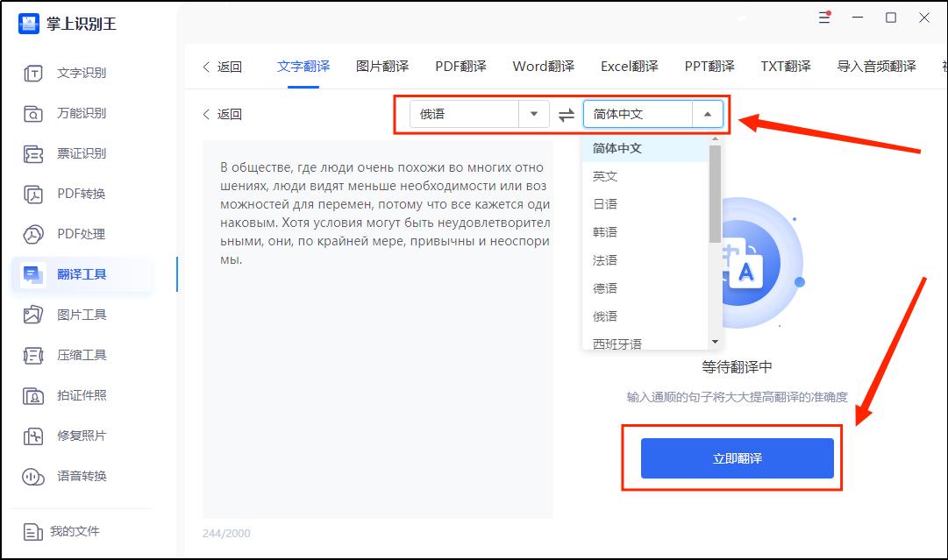Select 日语 from the language list
The image size is (948, 560).
[606, 204]
